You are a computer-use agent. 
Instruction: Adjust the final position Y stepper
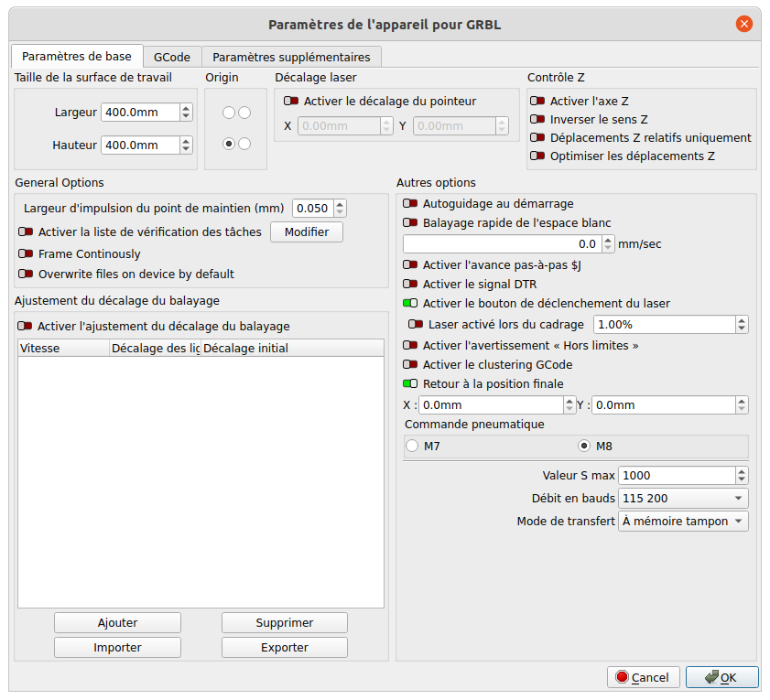click(x=742, y=405)
